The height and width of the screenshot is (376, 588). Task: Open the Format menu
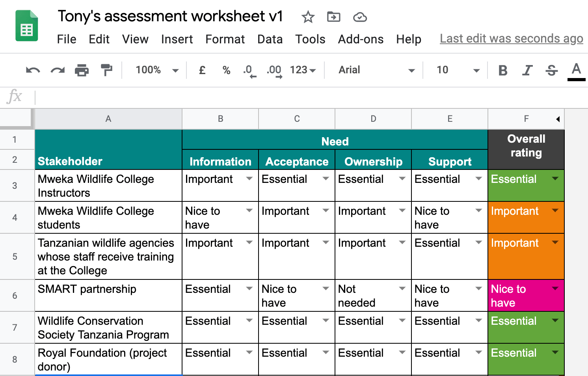pyautogui.click(x=225, y=39)
